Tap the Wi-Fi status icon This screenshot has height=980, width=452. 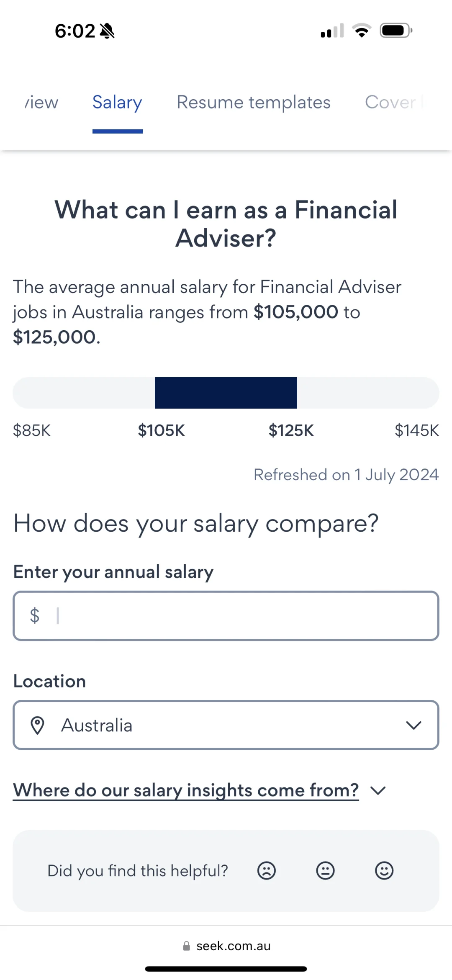click(x=362, y=31)
